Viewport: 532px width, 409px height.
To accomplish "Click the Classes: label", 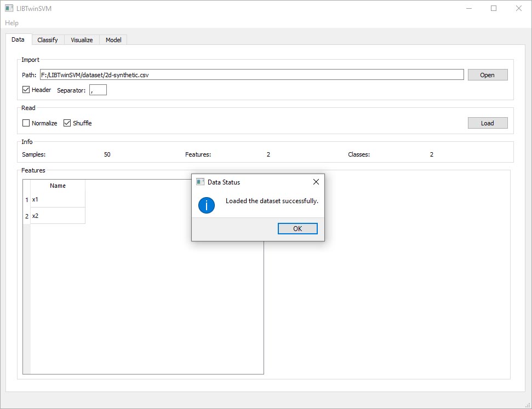I will [359, 154].
